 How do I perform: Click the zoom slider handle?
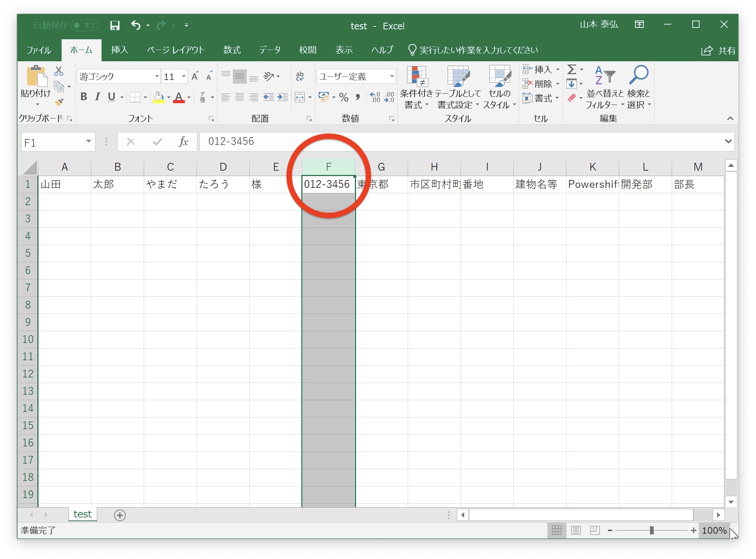652,530
